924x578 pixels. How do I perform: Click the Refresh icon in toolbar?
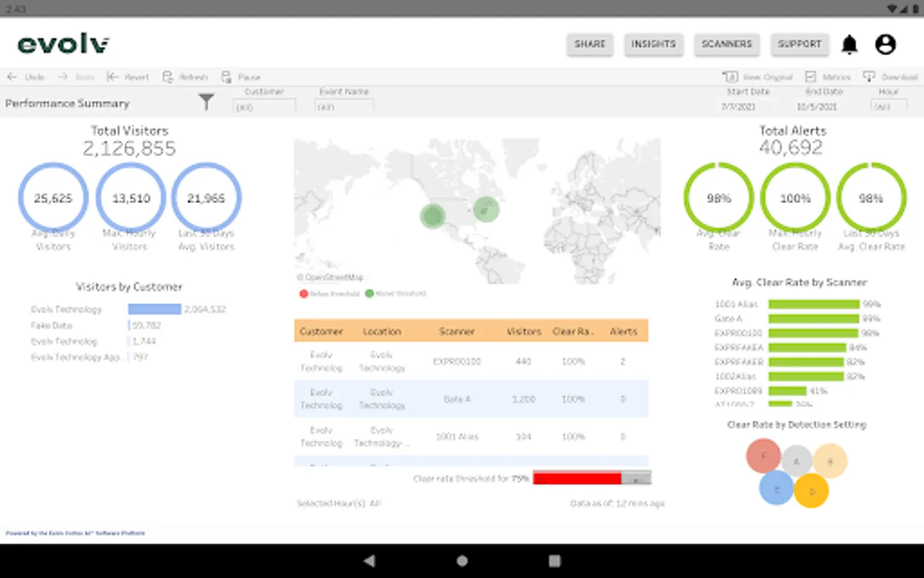click(x=168, y=76)
